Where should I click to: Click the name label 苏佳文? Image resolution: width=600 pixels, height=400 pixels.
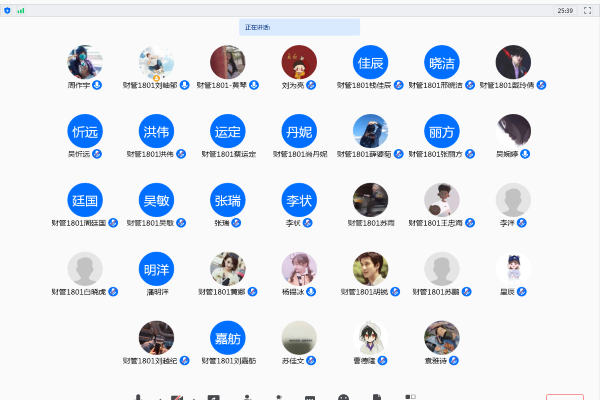click(x=294, y=360)
